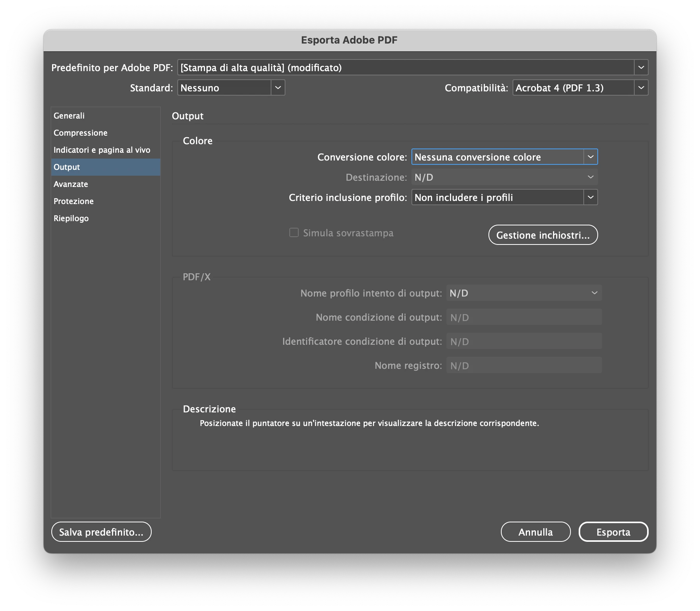Open the Destinazione dropdown
The height and width of the screenshot is (611, 700).
pyautogui.click(x=504, y=177)
